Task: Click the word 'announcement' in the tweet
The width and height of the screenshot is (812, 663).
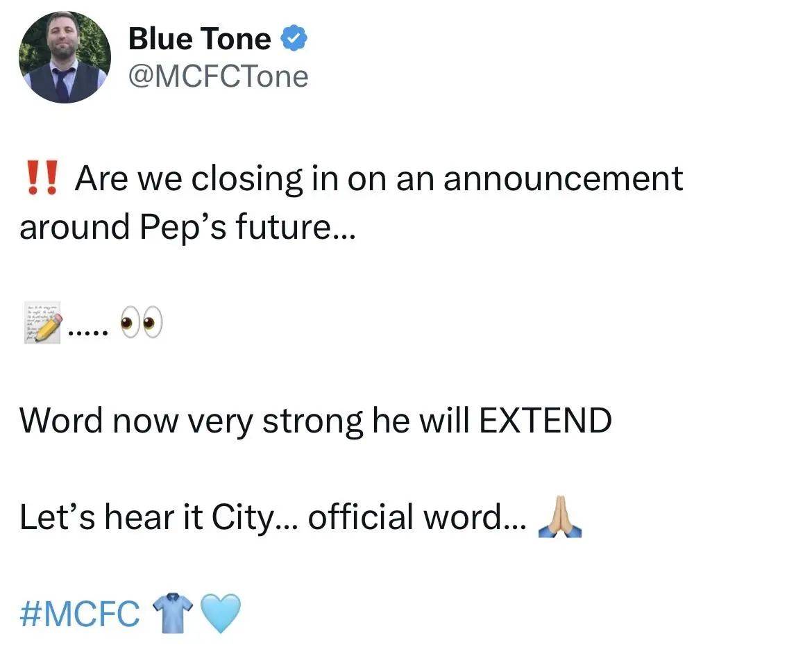Action: [x=564, y=178]
